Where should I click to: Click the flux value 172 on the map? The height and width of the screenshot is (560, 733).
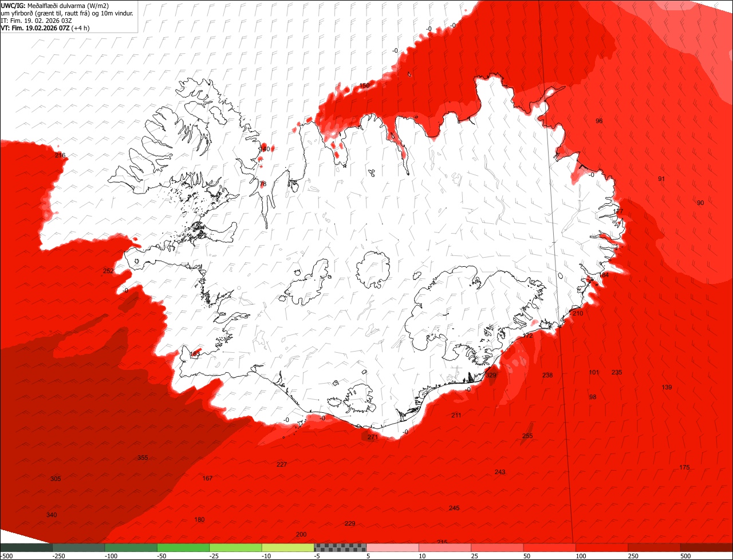(x=527, y=336)
